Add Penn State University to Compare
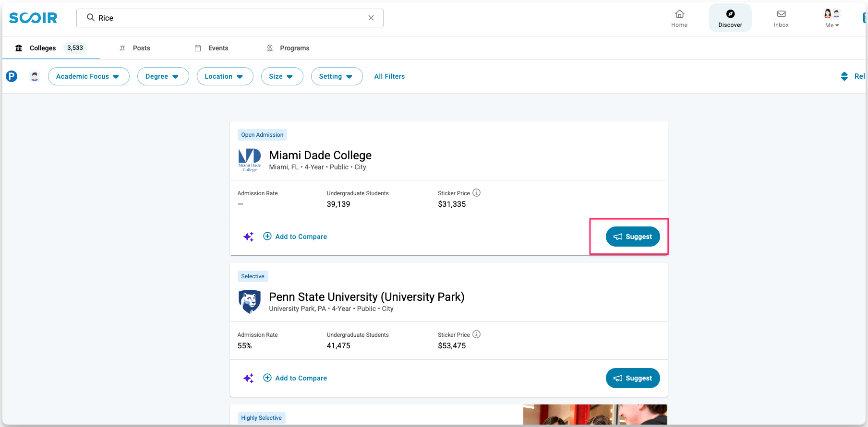This screenshot has height=427, width=868. point(295,378)
